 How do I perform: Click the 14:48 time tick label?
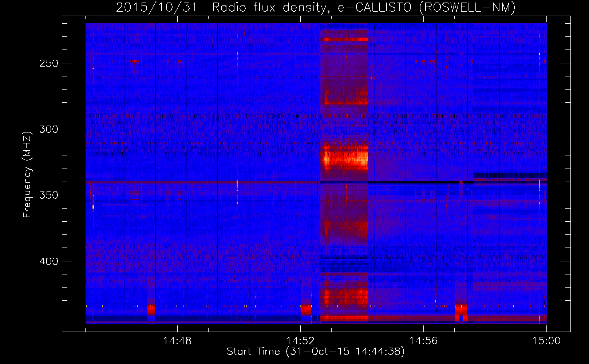(177, 341)
